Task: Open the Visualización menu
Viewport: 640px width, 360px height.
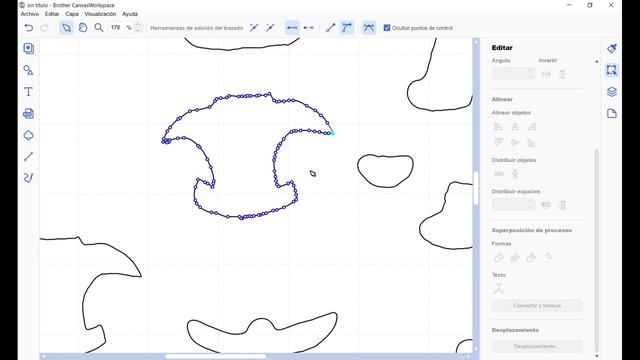Action: (x=100, y=14)
